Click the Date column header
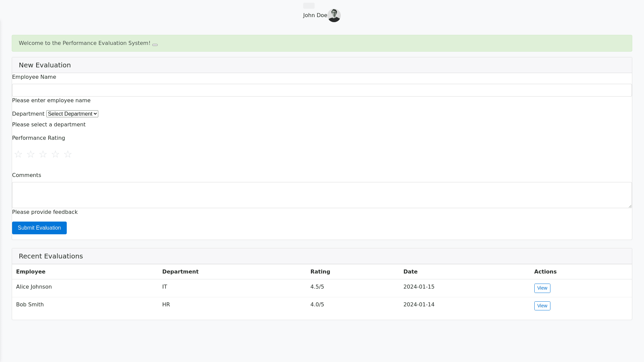This screenshot has width=644, height=362. pos(410,272)
